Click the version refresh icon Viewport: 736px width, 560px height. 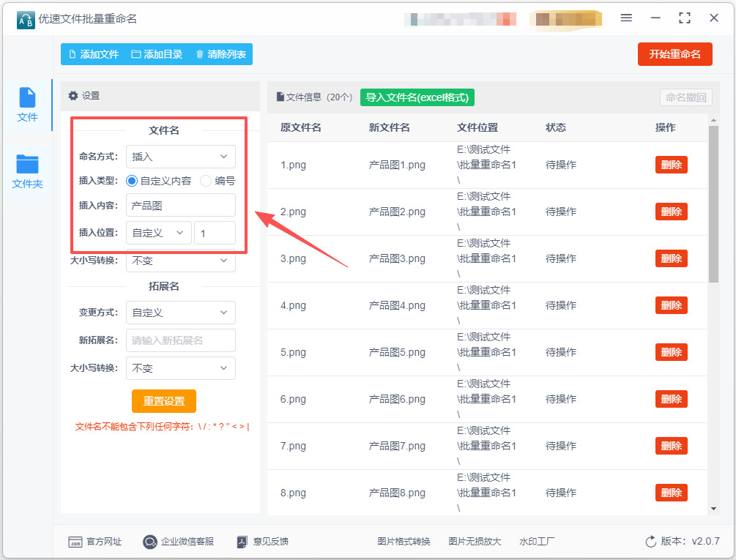[650, 542]
